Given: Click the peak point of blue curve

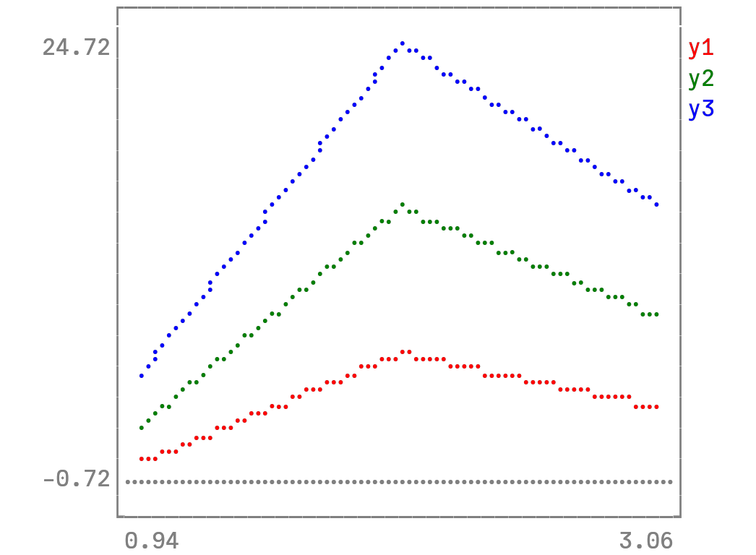Looking at the screenshot, I should (x=402, y=43).
